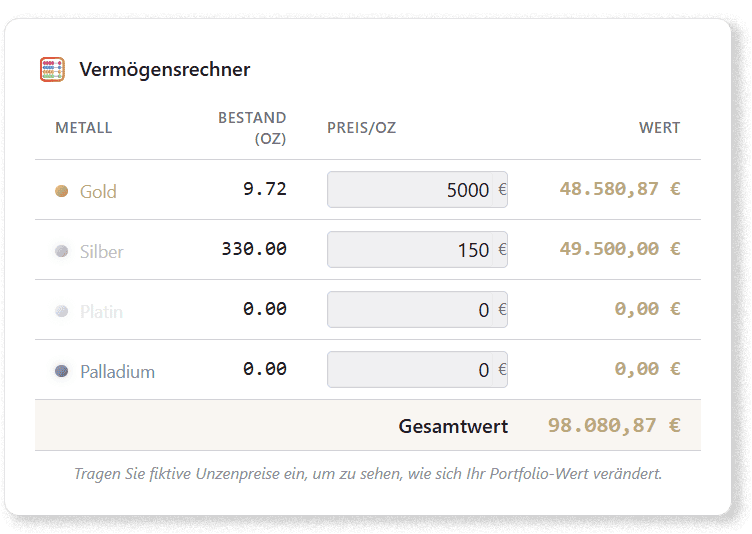Focus the Platin price per ounce field
The width and height of the screenshot is (752, 534).
[410, 310]
